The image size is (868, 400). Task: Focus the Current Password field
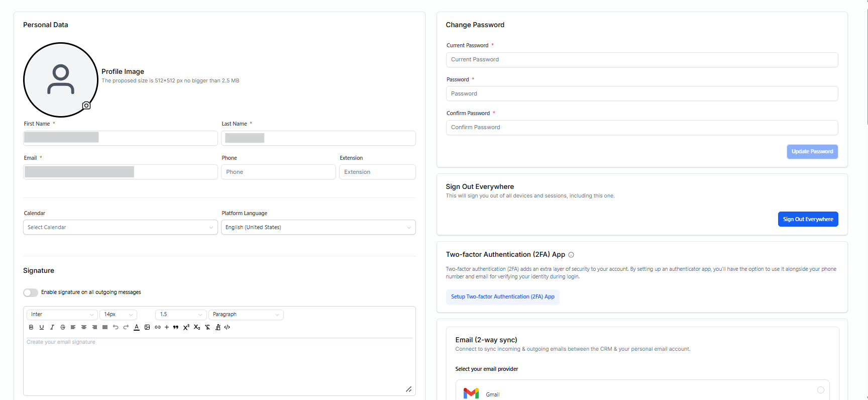pos(641,60)
